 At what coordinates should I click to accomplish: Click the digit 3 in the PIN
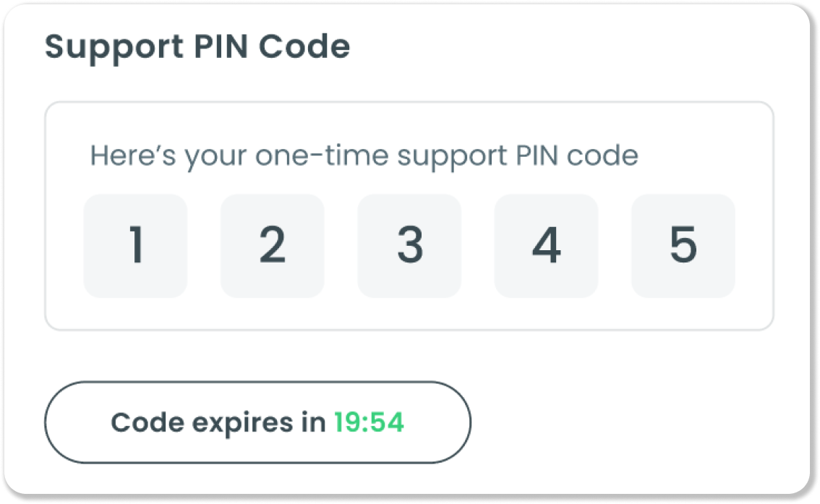pos(409,246)
